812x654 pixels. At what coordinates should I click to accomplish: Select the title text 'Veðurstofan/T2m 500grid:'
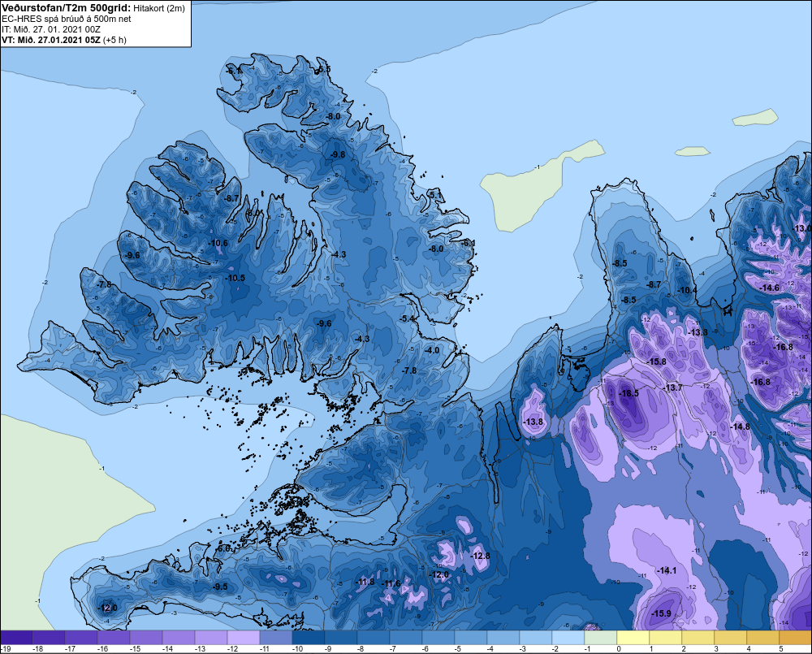(66, 8)
